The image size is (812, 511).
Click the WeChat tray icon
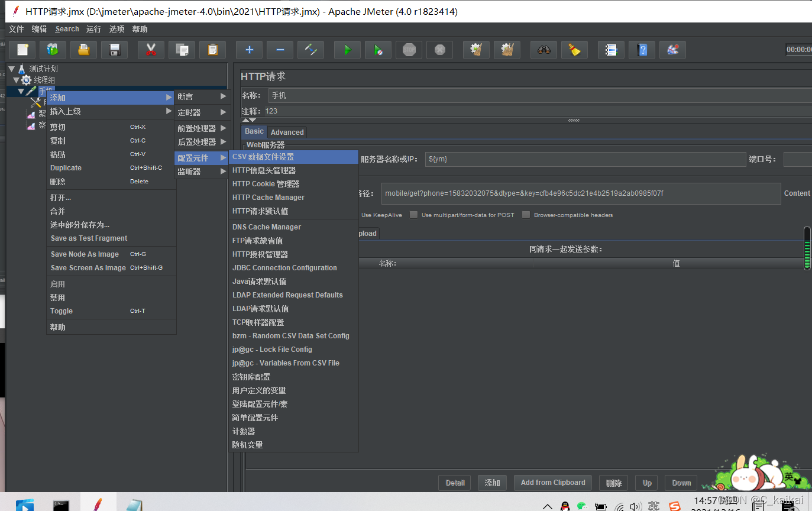(583, 506)
